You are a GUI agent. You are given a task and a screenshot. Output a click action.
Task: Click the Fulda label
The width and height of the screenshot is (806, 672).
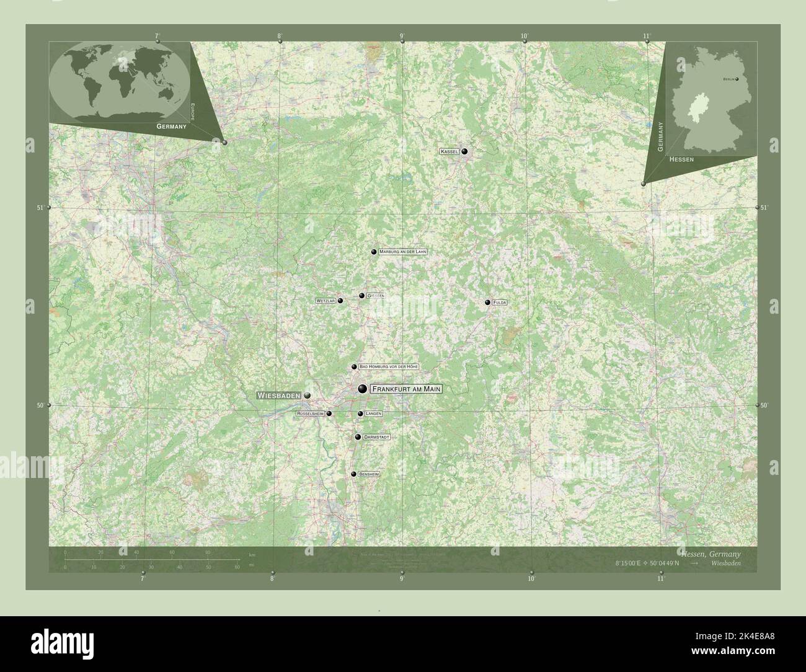click(500, 303)
